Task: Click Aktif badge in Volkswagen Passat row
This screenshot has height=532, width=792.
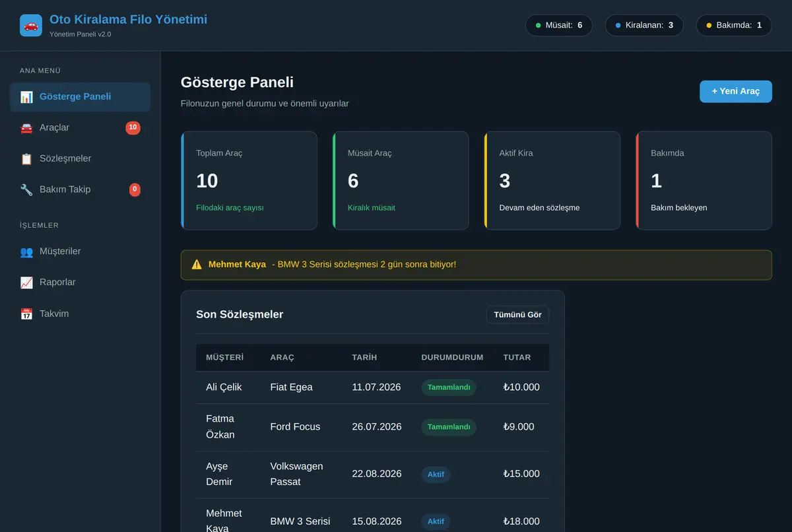Action: click(436, 475)
